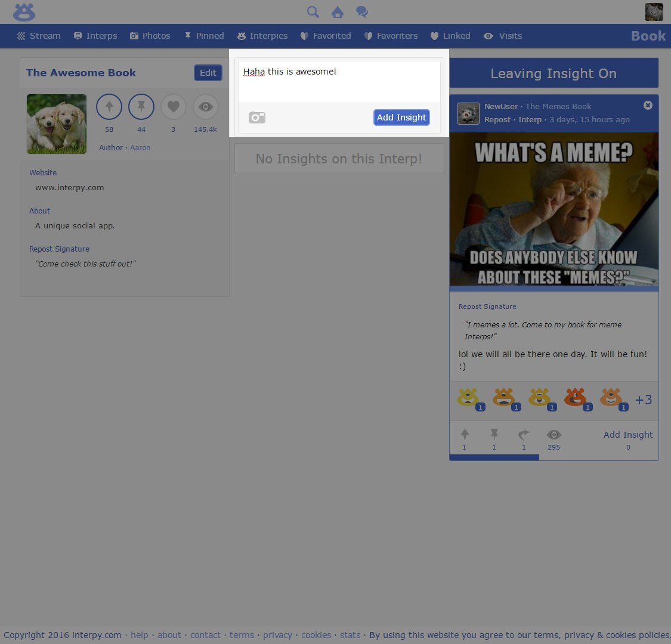Viewport: 671px width, 644px height.
Task: Select the first yellow bear reaction
Action: [469, 398]
